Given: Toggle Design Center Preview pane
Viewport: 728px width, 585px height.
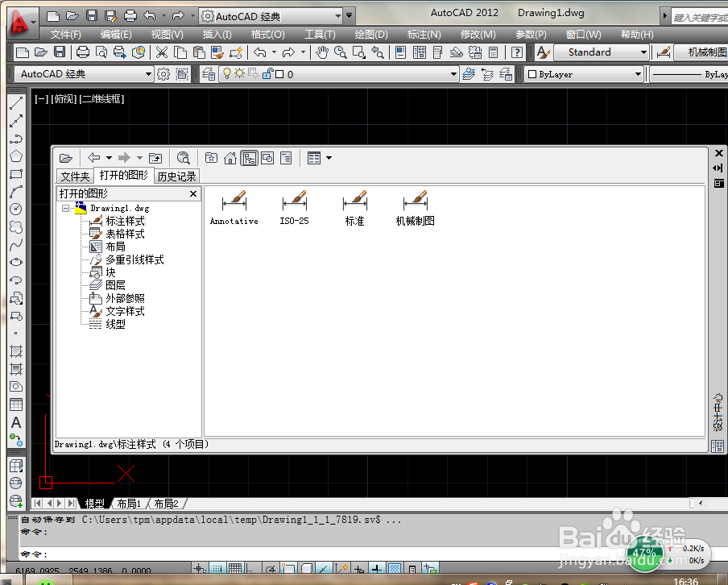Looking at the screenshot, I should 267,159.
